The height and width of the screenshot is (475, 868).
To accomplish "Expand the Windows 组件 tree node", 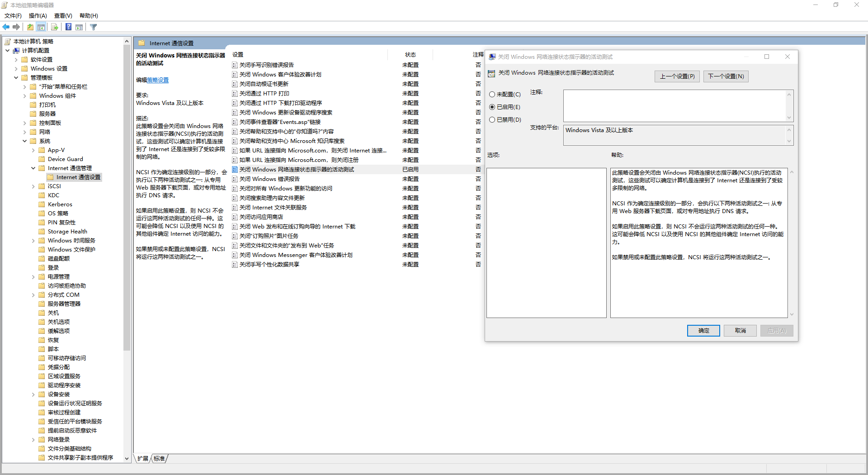I will [25, 95].
